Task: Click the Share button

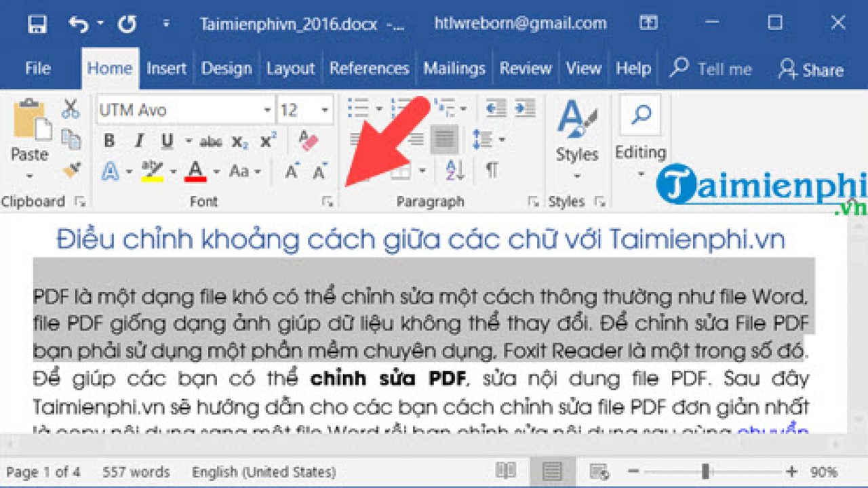Action: 811,70
